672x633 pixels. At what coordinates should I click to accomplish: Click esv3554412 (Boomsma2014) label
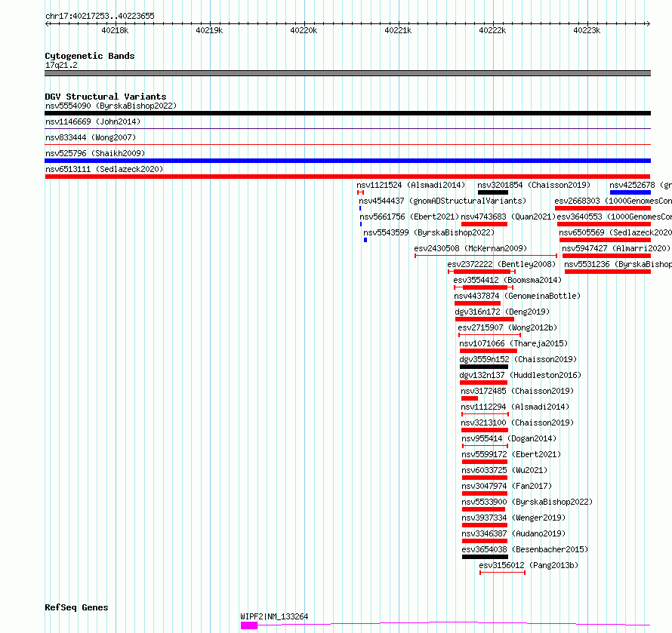pyautogui.click(x=507, y=280)
